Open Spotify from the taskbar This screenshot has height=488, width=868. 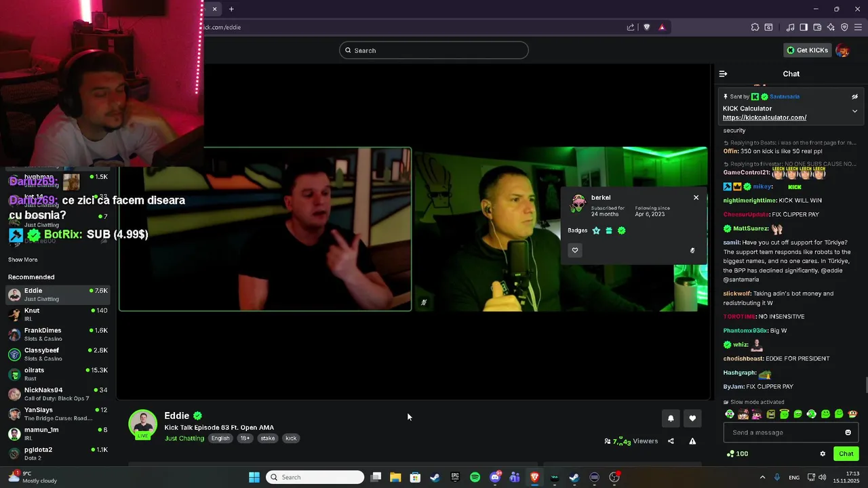[x=475, y=477]
